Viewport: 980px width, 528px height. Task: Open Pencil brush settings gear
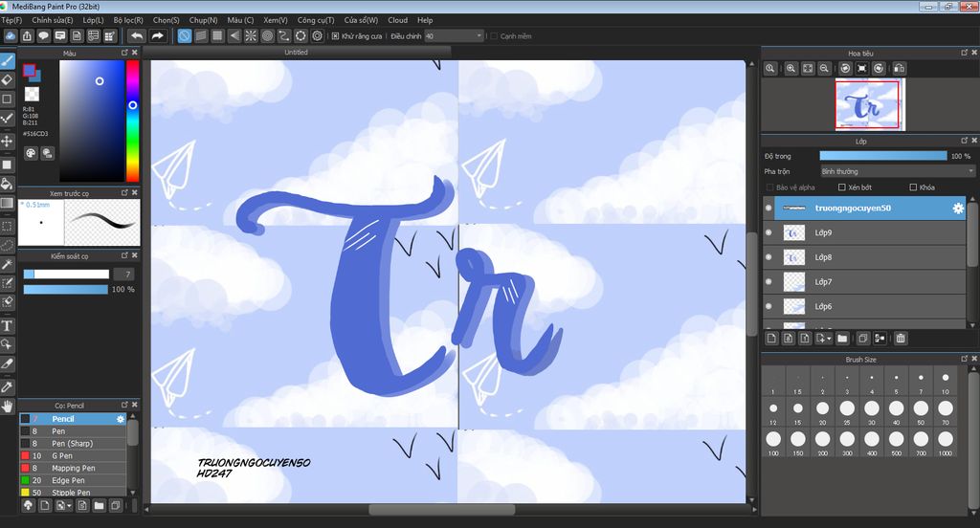[121, 419]
